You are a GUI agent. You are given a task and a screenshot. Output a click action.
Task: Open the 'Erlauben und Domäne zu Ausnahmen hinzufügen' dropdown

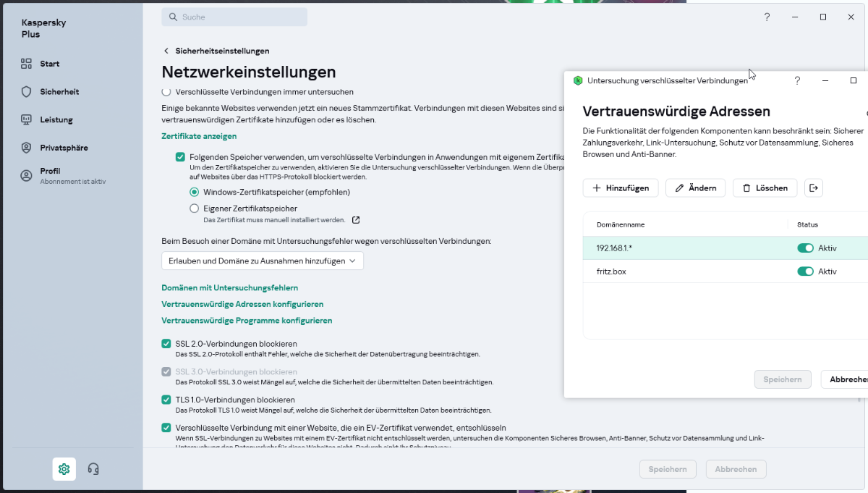[x=263, y=261]
